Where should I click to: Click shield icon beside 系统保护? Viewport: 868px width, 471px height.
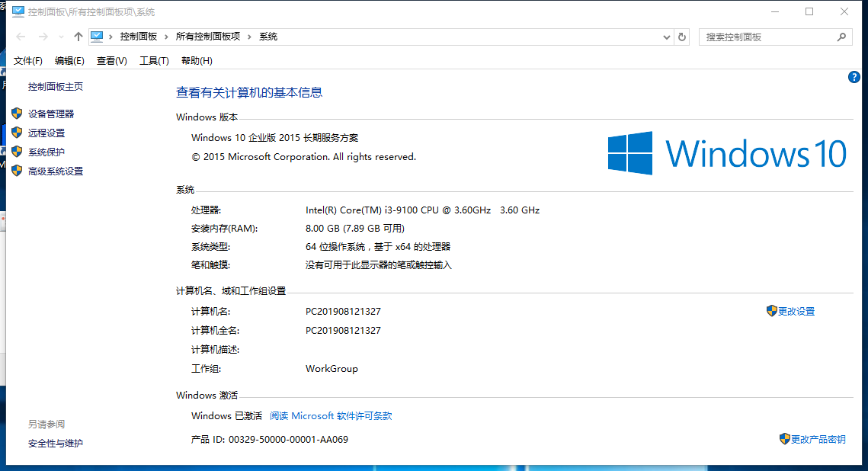pos(17,152)
